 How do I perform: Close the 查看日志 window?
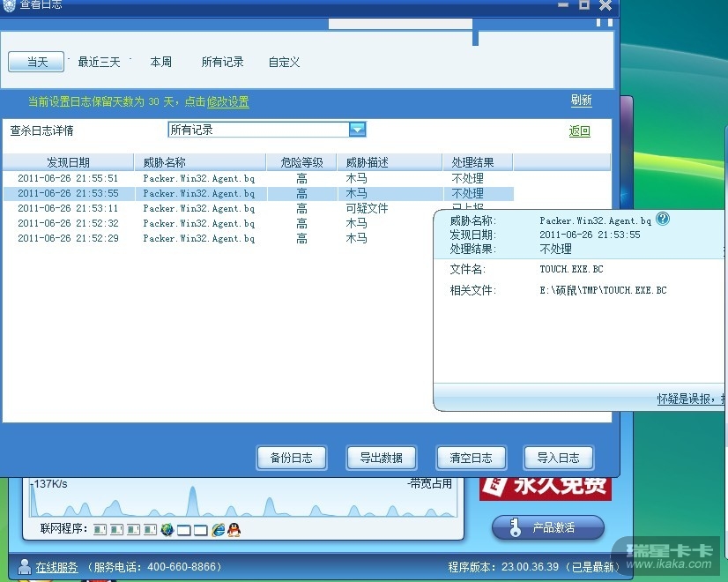point(605,5)
